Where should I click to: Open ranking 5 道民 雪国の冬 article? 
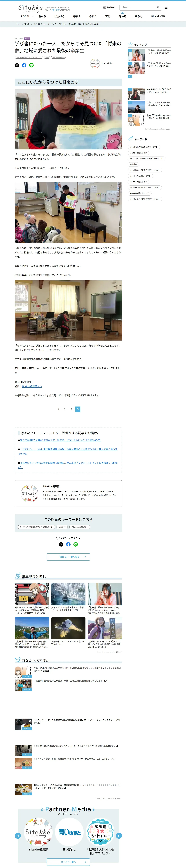tap(149, 120)
